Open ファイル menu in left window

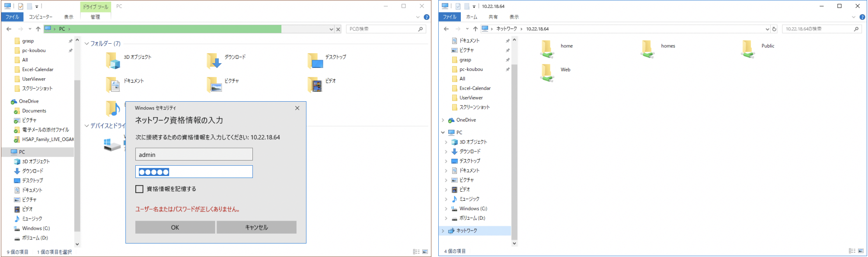pyautogui.click(x=12, y=17)
